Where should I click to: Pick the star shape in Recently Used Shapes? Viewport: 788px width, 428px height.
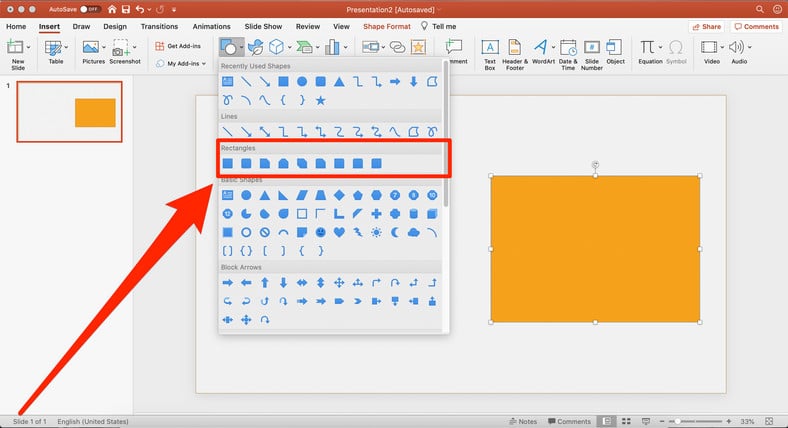tap(321, 100)
